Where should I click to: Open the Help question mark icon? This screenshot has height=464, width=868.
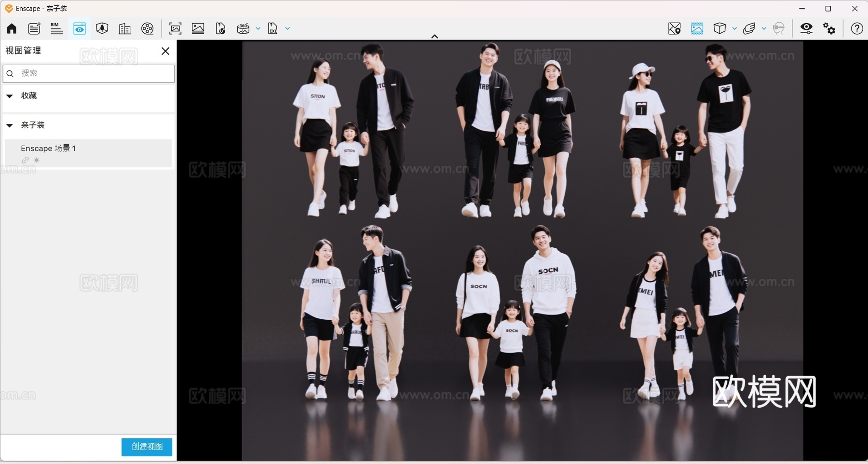click(857, 28)
